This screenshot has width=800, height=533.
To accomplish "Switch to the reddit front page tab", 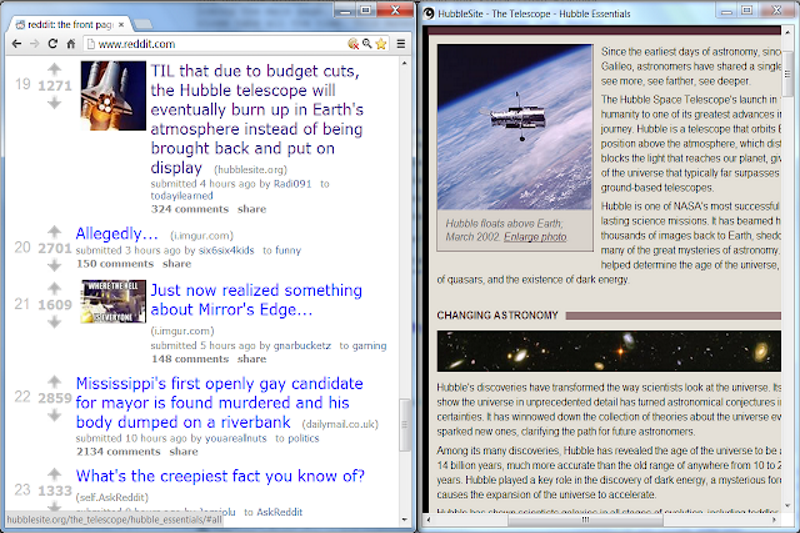I will 60,22.
